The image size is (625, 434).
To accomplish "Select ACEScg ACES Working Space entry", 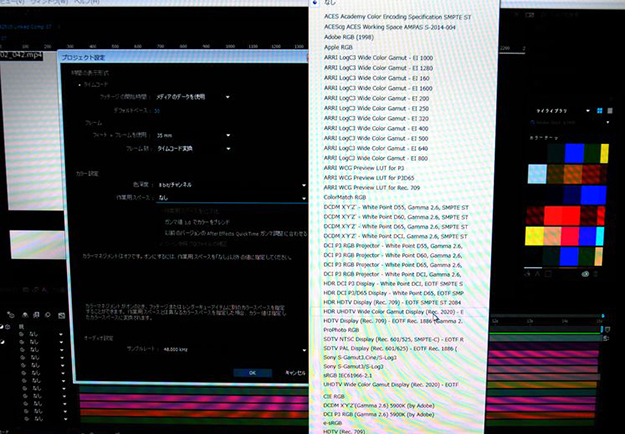I will click(x=389, y=27).
